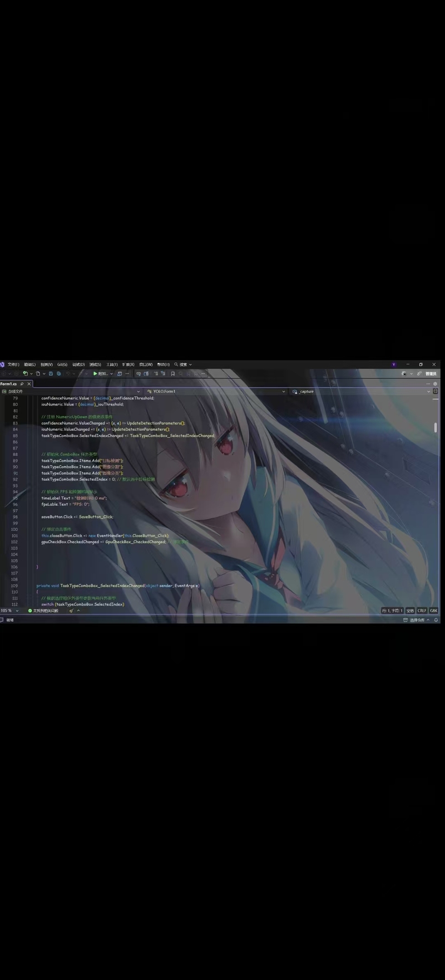The width and height of the screenshot is (445, 980).
Task: Click the bookmark toolbar icon
Action: tap(173, 373)
